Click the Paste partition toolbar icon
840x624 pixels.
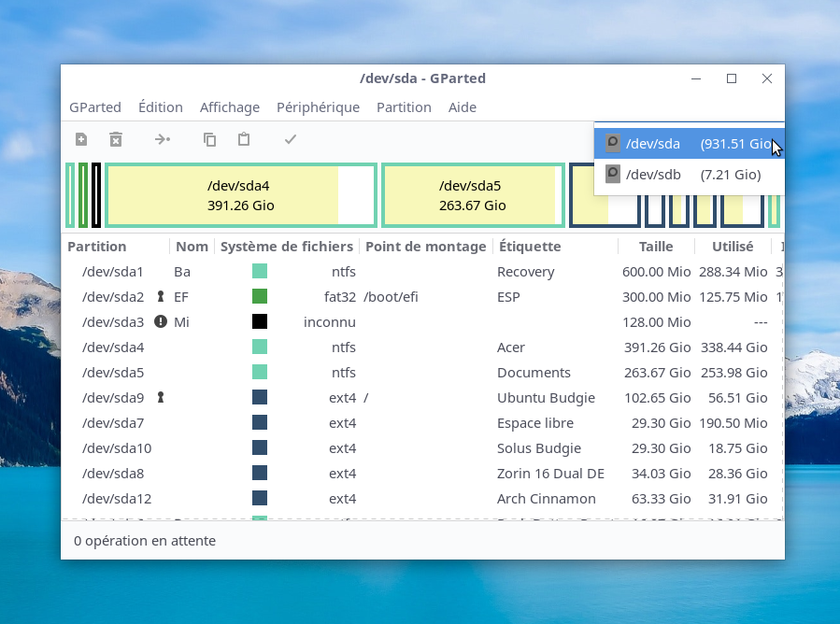[244, 139]
